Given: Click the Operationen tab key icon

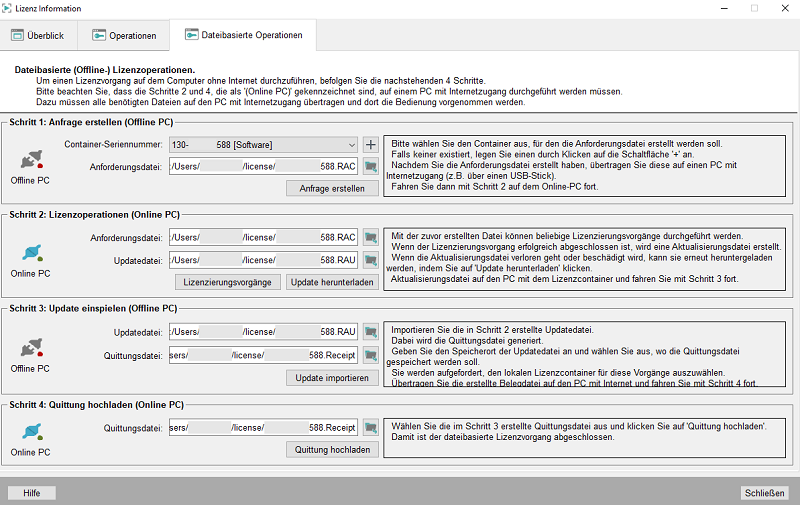Looking at the screenshot, I should pos(98,35).
